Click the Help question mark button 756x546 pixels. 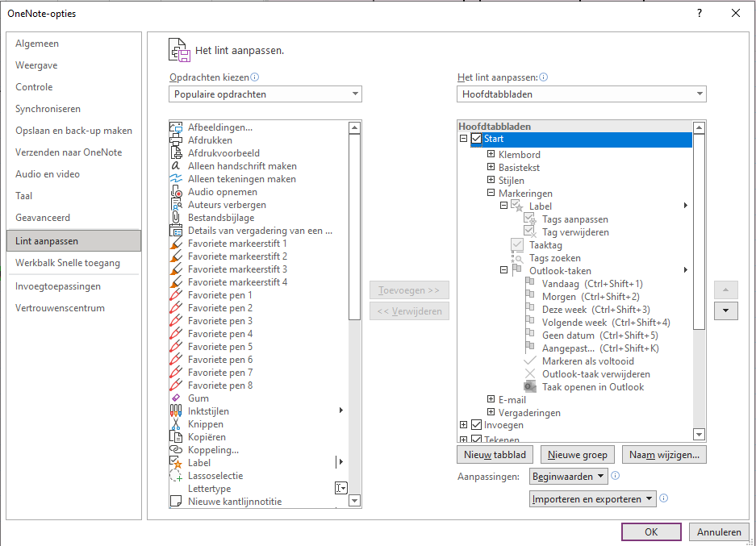click(700, 14)
